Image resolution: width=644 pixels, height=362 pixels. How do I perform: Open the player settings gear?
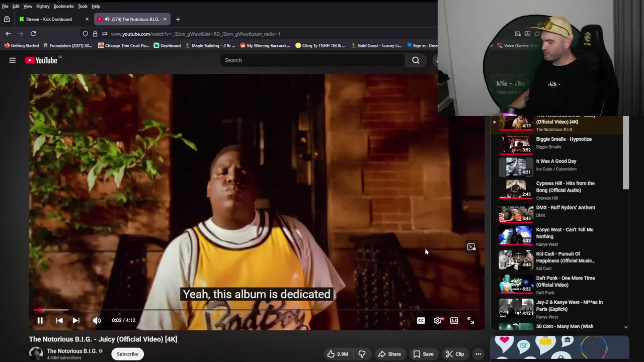coord(438,320)
